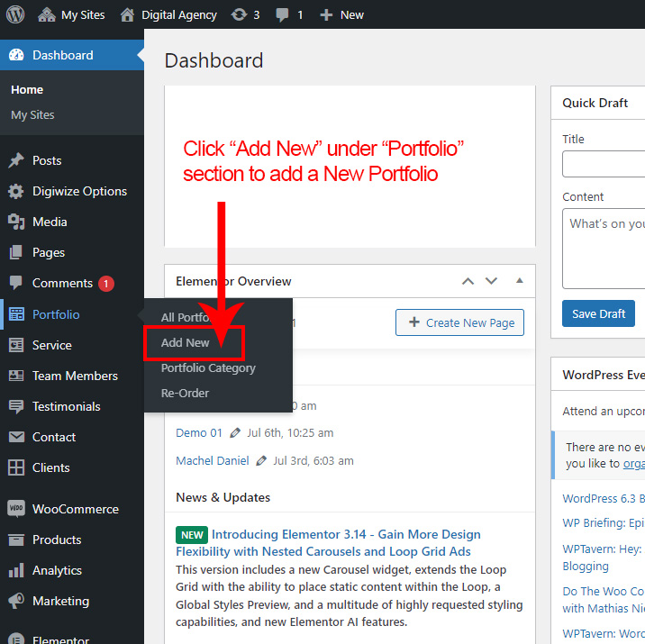Click the WooCommerce icon in sidebar
Viewport: 645px width, 644px height.
(16, 509)
